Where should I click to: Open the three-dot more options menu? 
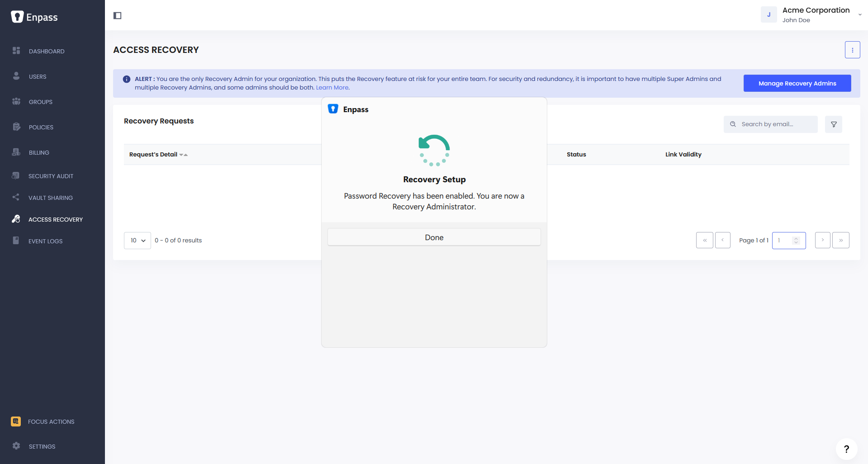852,50
